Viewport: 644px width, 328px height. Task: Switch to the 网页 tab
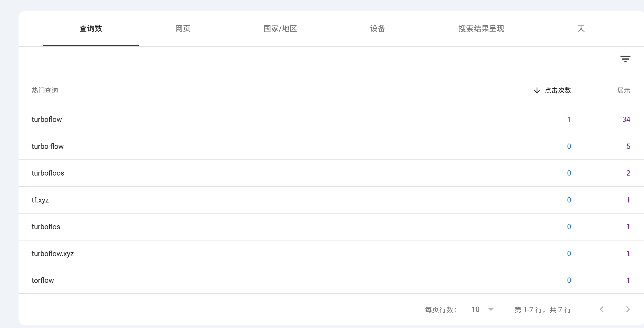pos(183,28)
